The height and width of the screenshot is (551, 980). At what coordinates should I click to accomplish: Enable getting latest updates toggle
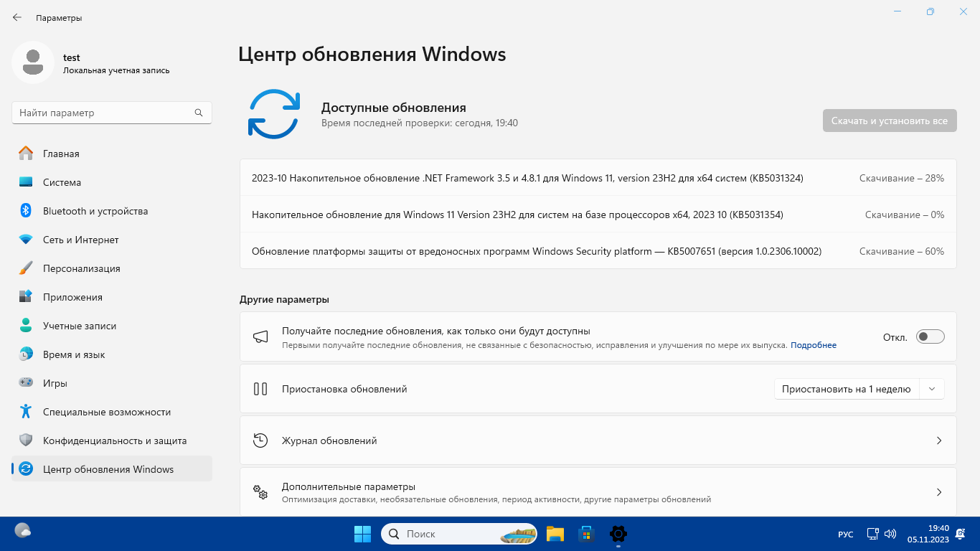click(x=930, y=337)
